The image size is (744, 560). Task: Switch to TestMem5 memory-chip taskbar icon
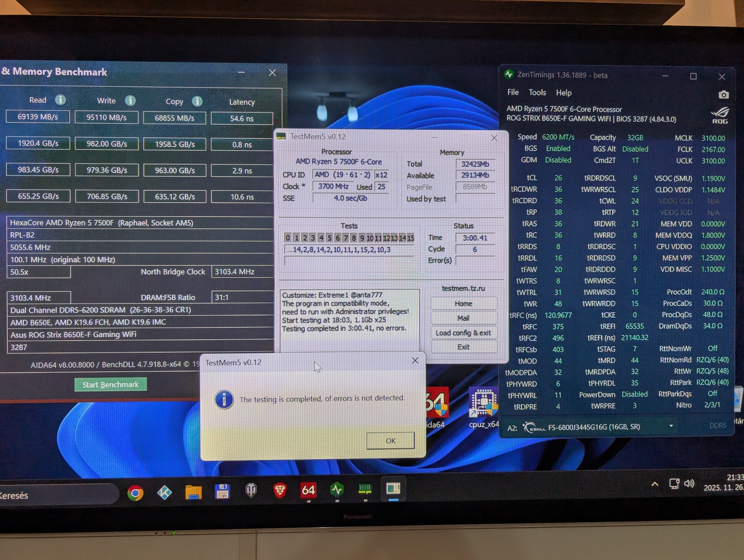tap(365, 489)
